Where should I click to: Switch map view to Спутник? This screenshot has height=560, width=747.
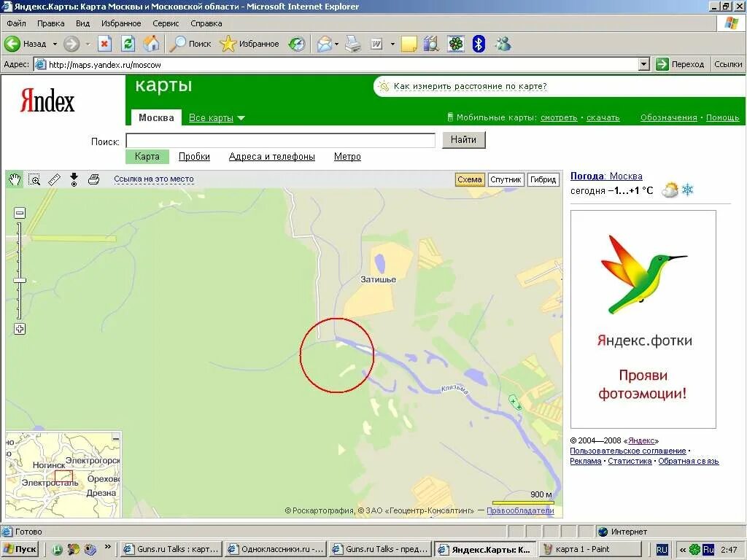[x=506, y=179]
